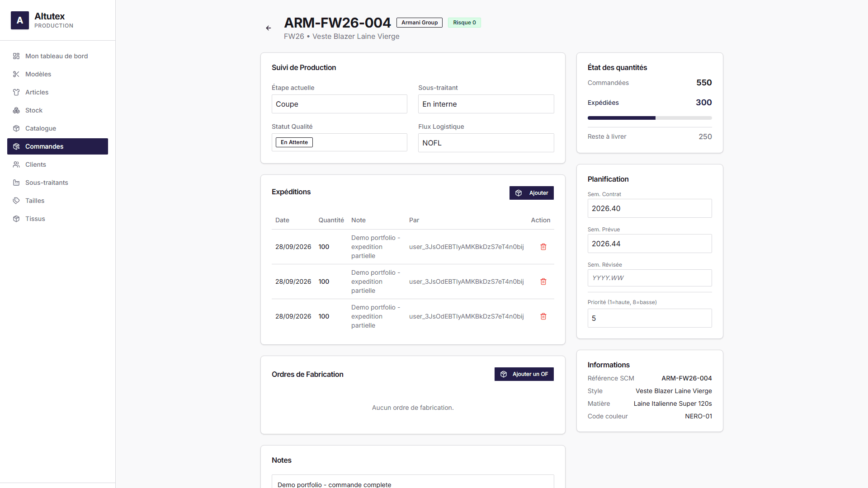Screen dimensions: 868x488
Task: Click the package icon inside the Ajouter button
Action: pos(519,193)
